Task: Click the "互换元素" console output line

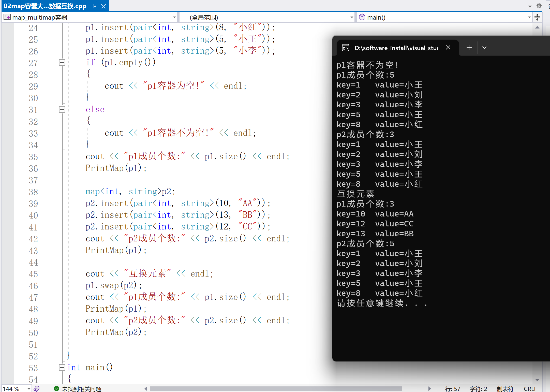Action: (355, 194)
